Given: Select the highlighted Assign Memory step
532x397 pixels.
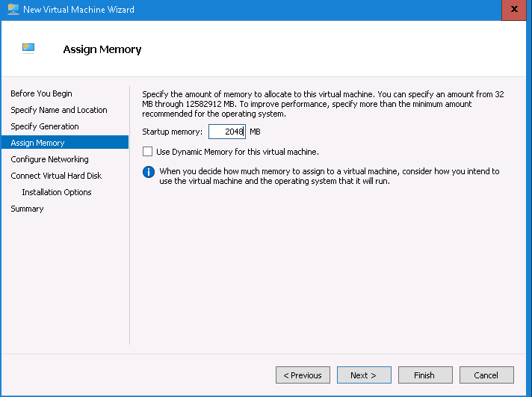Looking at the screenshot, I should point(37,143).
